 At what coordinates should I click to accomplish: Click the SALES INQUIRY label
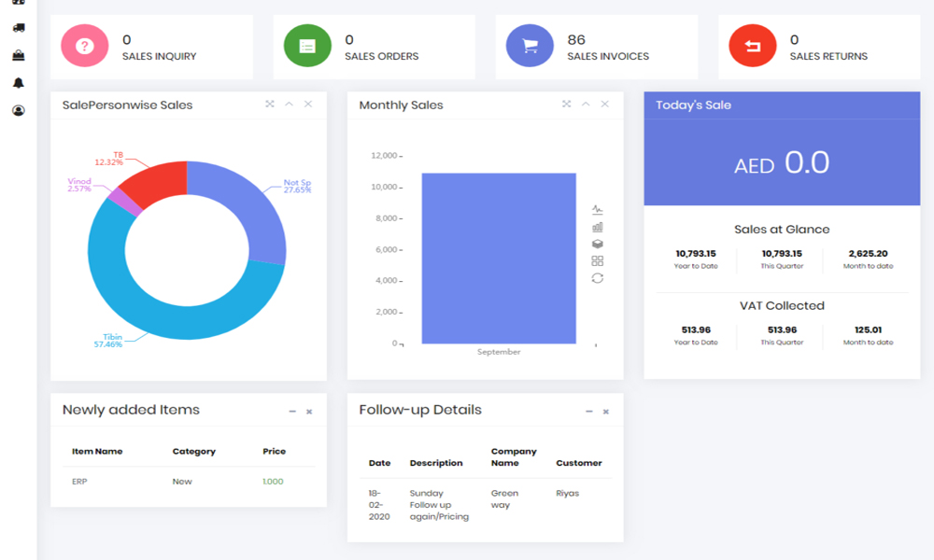159,56
